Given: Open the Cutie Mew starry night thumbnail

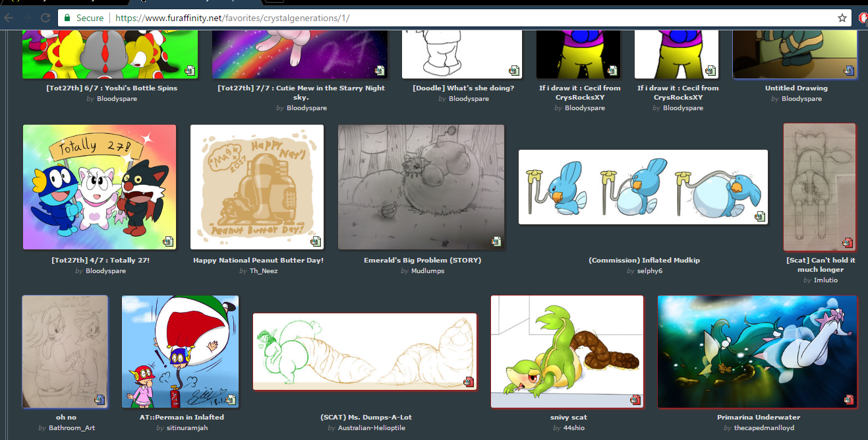Looking at the screenshot, I should (300, 55).
